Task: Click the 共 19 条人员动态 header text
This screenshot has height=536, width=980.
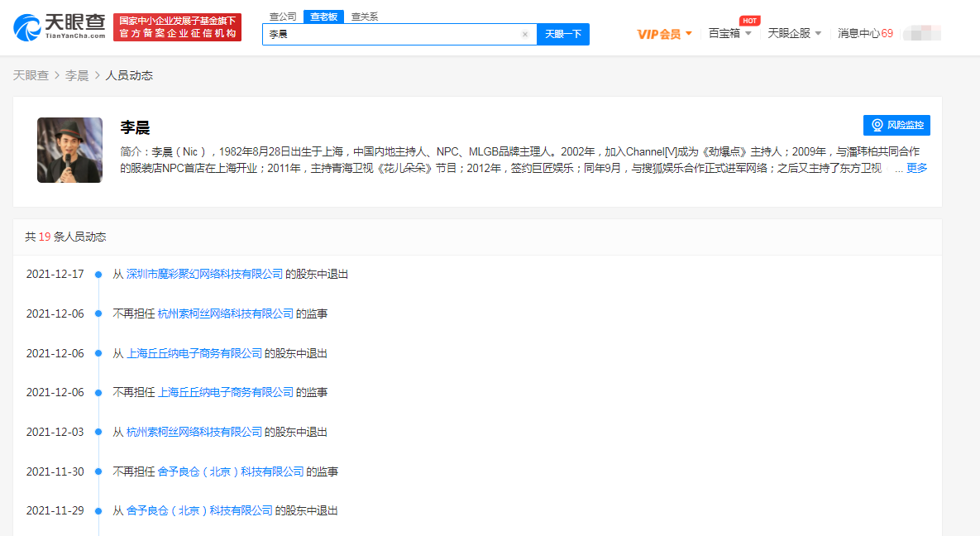Action: 65,237
